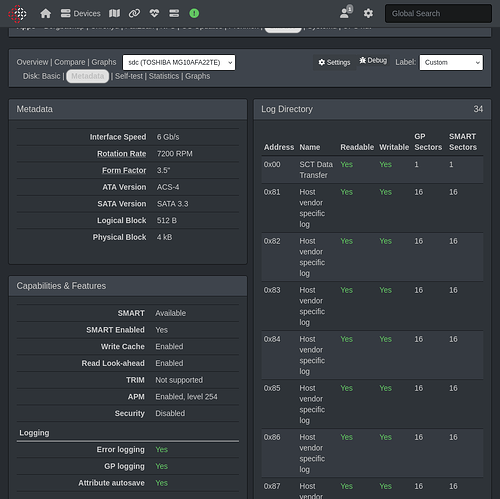Switch to the Overview view
The height and width of the screenshot is (499, 500).
pyautogui.click(x=32, y=62)
